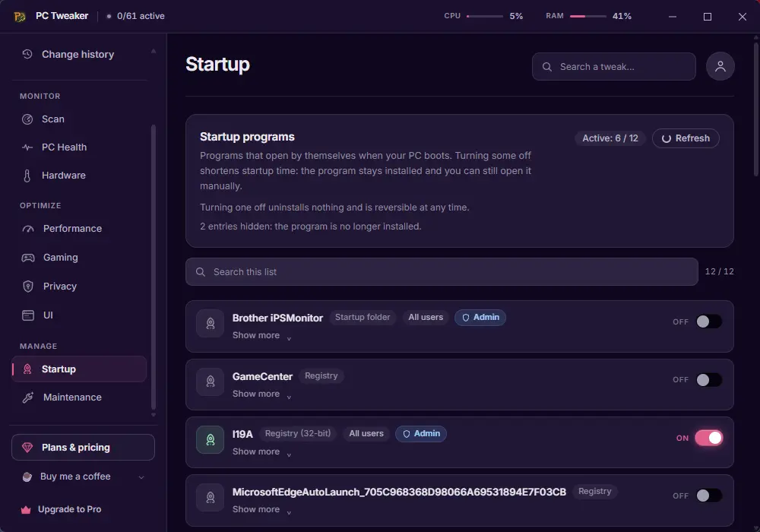Screen dimensions: 760x532
Task: Open Plans & pricing
Action: click(x=83, y=447)
